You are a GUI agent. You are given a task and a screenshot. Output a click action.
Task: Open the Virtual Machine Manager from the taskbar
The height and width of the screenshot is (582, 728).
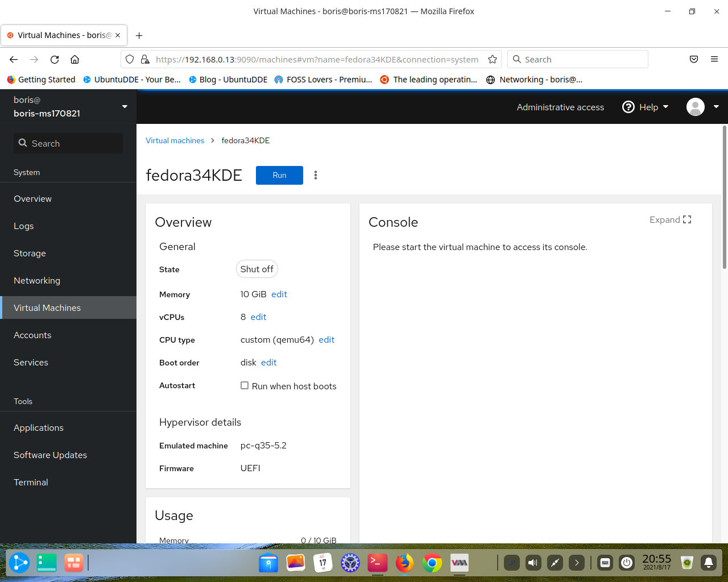pyautogui.click(x=460, y=563)
